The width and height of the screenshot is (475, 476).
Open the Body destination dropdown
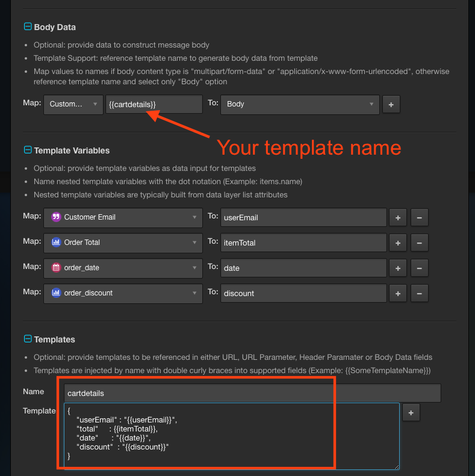click(300, 104)
